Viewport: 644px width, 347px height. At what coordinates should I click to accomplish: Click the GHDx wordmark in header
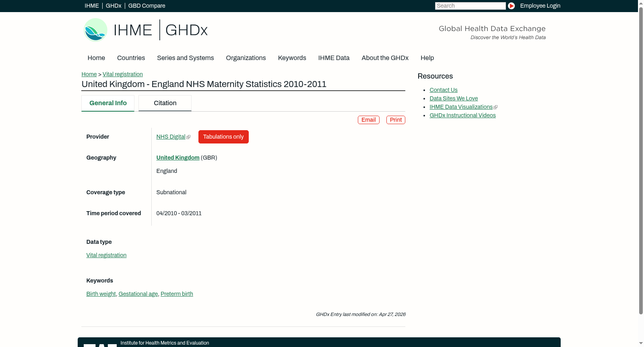(x=186, y=30)
